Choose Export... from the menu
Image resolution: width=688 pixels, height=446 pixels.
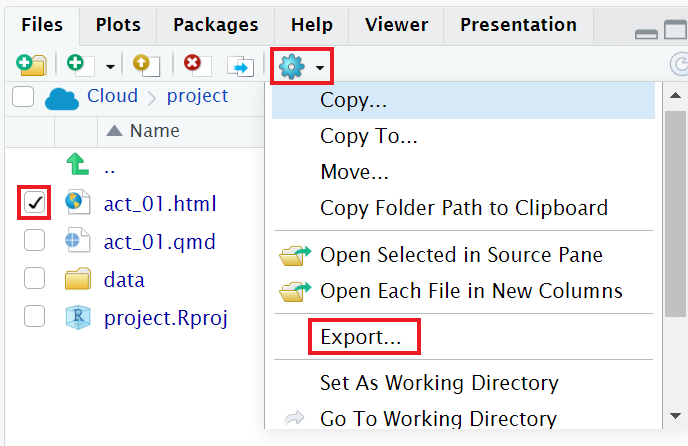[x=360, y=338]
